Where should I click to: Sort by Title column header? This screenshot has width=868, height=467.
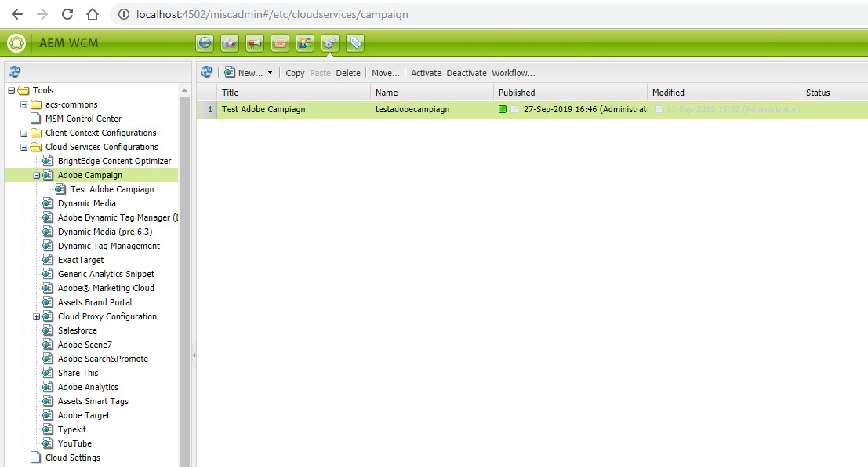294,93
